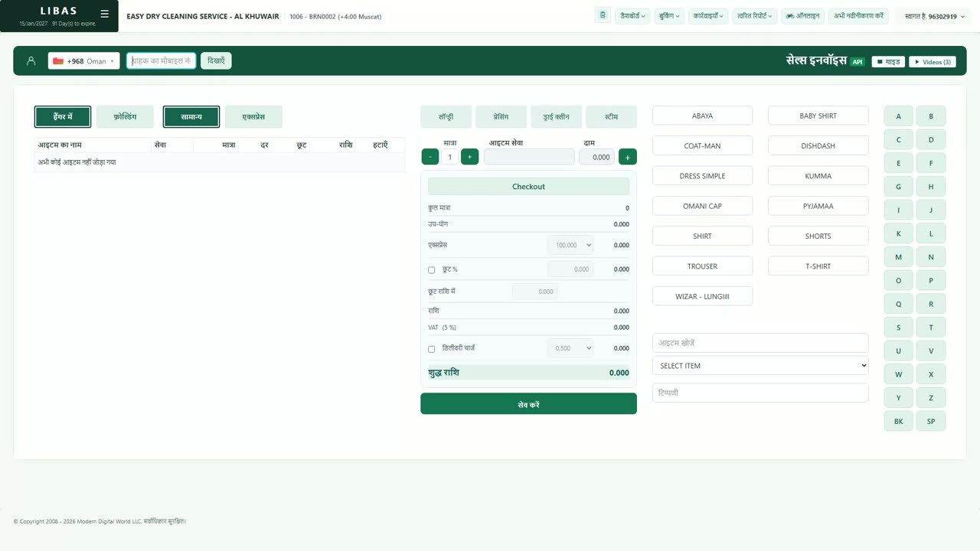Filter items by letter Z
Screen dimensions: 980x551
tap(931, 398)
